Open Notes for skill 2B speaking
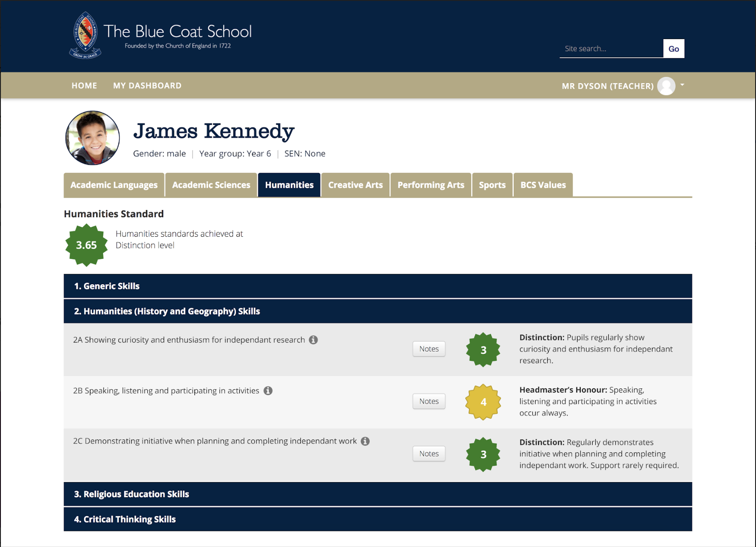This screenshot has height=547, width=756. tap(429, 401)
